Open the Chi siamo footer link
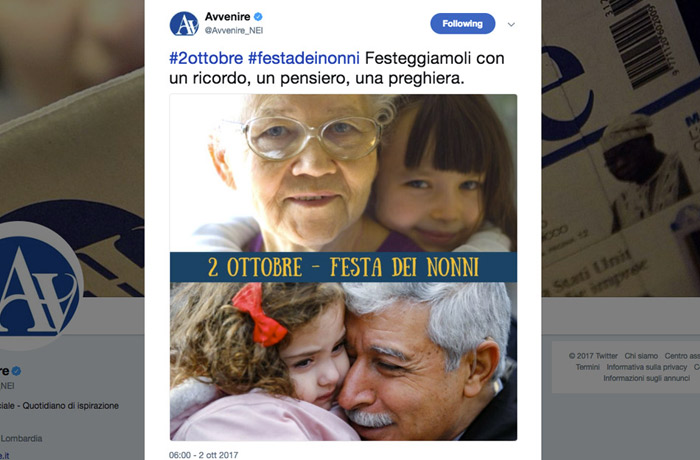Viewport: 700px width, 460px height. pos(641,356)
